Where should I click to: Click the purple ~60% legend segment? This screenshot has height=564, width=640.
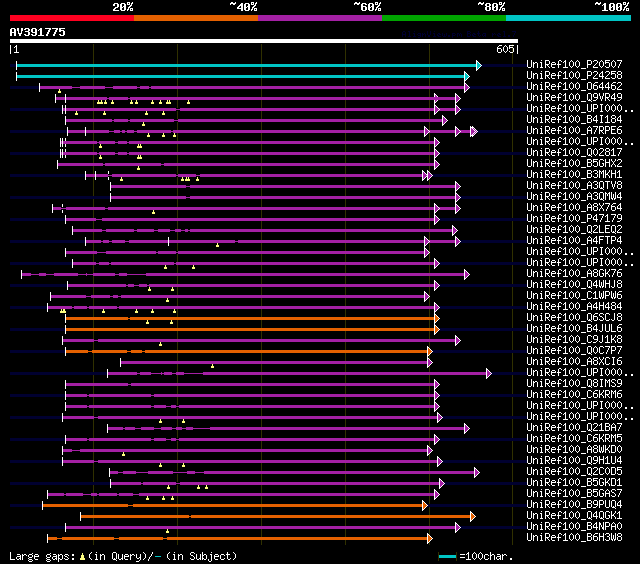point(320,18)
